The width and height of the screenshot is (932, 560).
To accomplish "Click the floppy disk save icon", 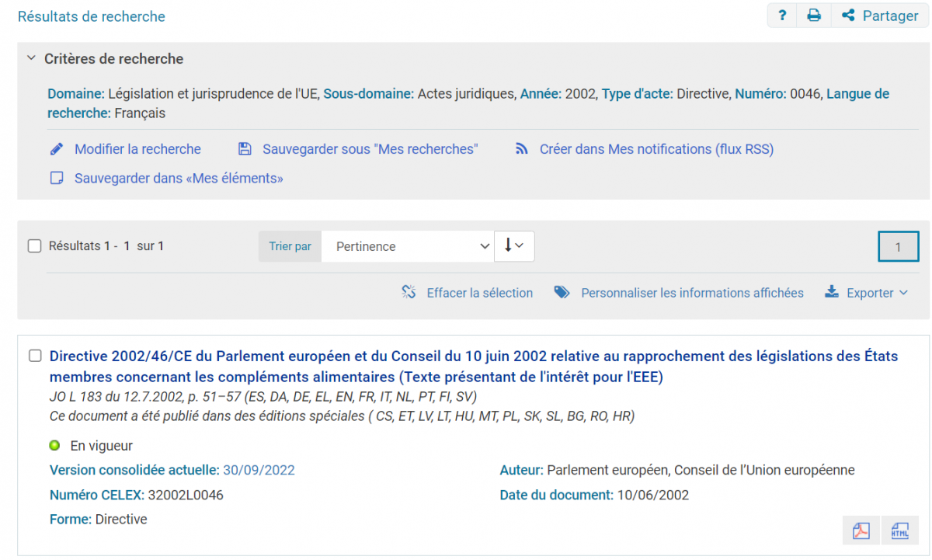I will (245, 149).
